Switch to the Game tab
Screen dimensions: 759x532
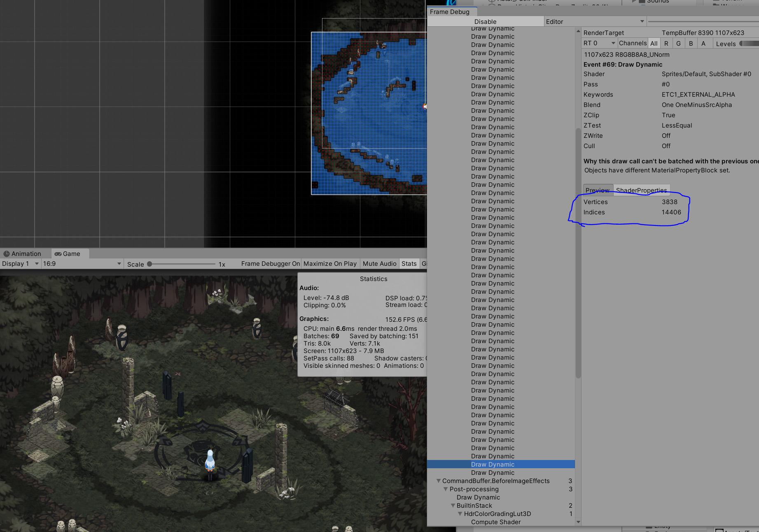pyautogui.click(x=71, y=254)
